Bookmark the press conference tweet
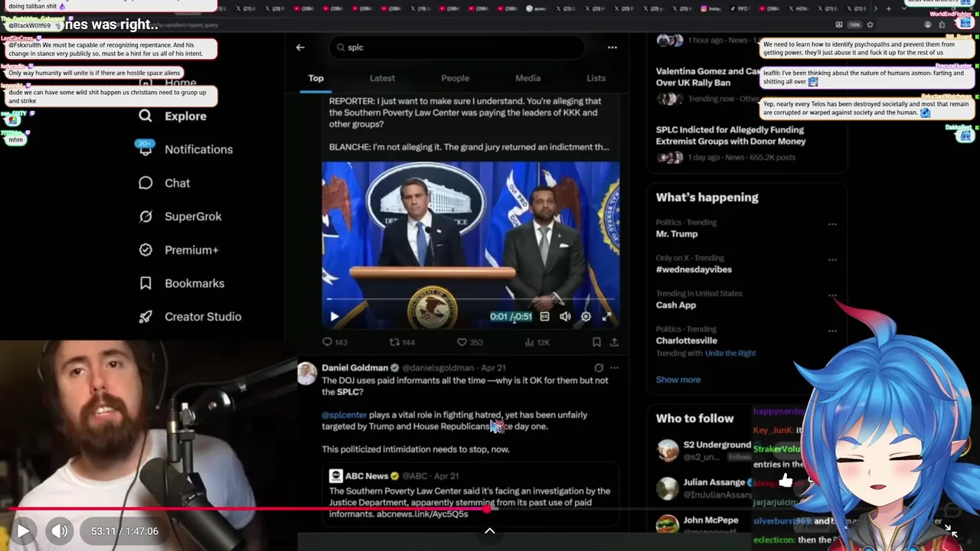 point(596,342)
